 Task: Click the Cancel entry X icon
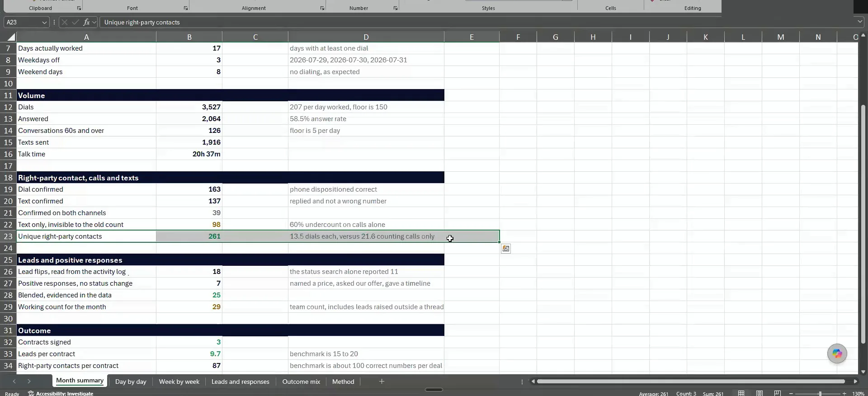[64, 22]
